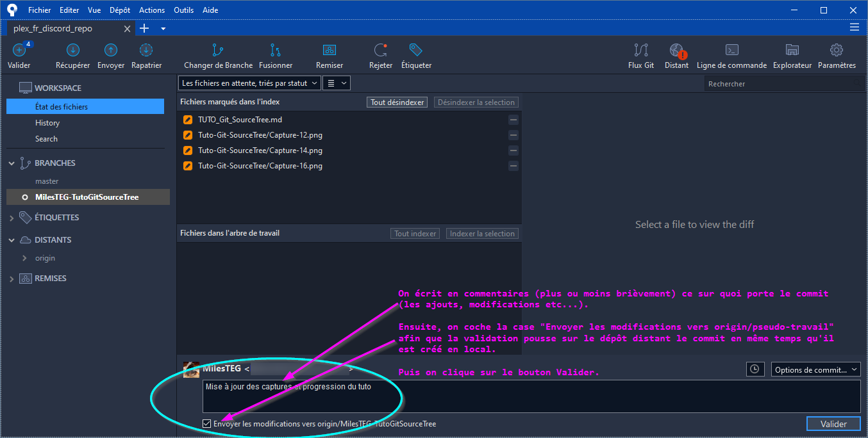Select file Tuto-Git-SourceTree/Capture-16.png
868x438 pixels.
pyautogui.click(x=260, y=166)
